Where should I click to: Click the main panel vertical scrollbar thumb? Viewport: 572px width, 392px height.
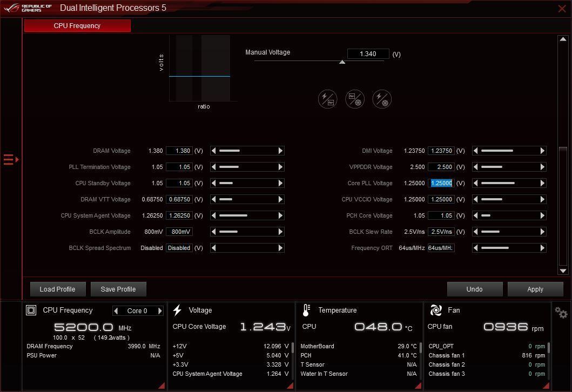point(563,206)
